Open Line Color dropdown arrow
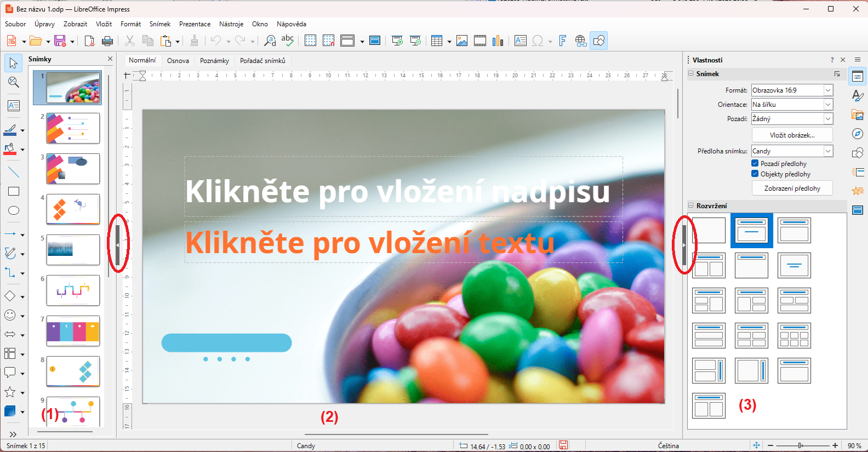This screenshot has height=452, width=868. [22, 130]
